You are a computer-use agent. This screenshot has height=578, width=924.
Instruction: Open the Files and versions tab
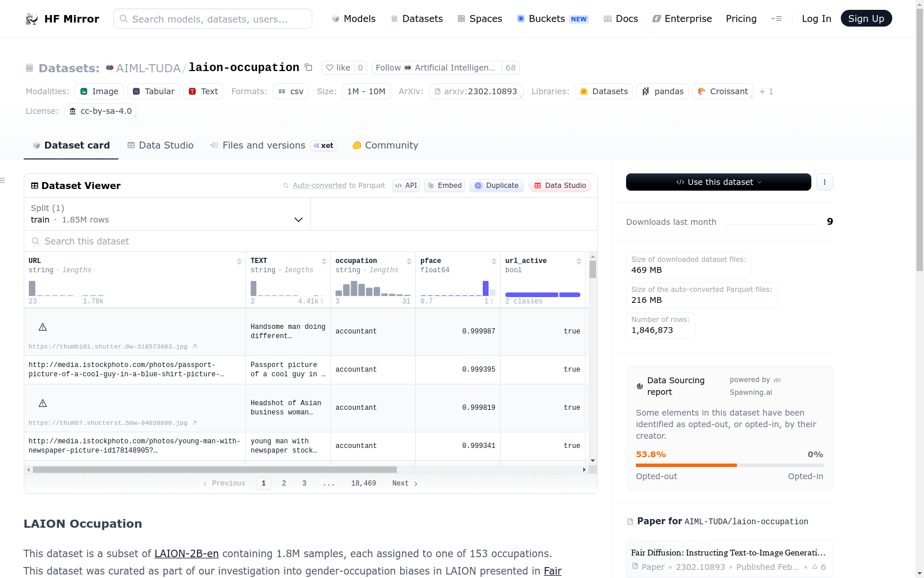tap(273, 146)
